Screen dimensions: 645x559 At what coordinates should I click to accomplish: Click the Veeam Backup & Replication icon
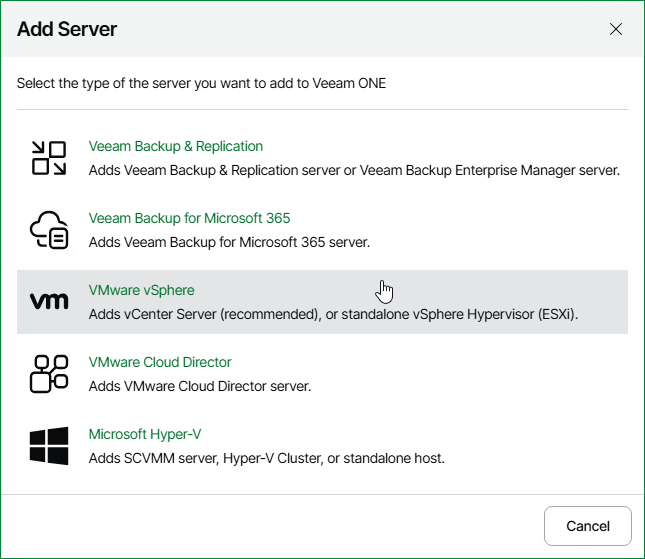(x=49, y=158)
